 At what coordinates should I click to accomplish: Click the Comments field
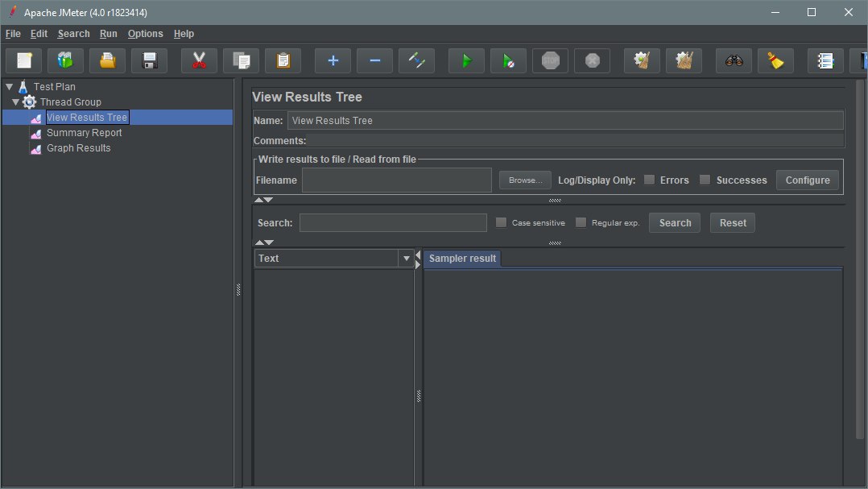click(576, 141)
